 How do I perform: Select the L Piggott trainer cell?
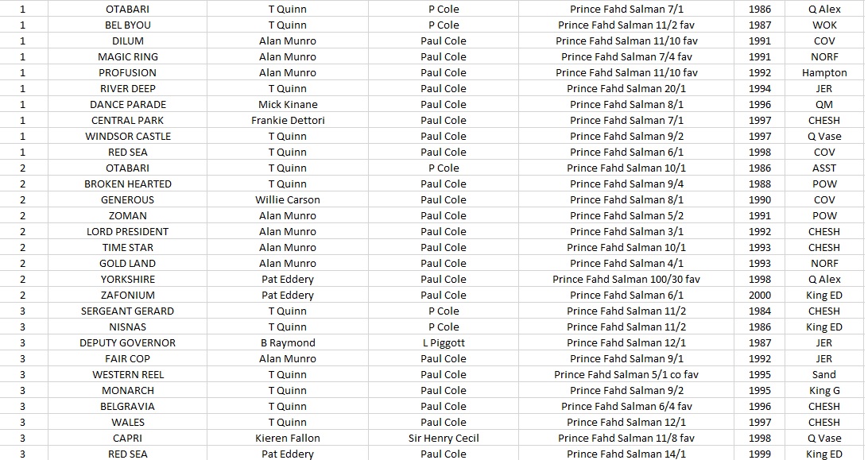(444, 342)
